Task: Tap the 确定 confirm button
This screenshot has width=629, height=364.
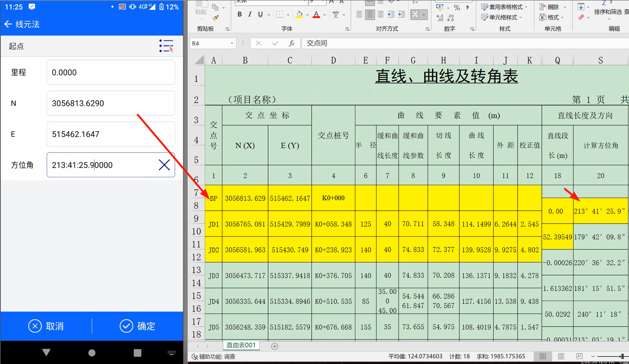Action: pos(138,326)
